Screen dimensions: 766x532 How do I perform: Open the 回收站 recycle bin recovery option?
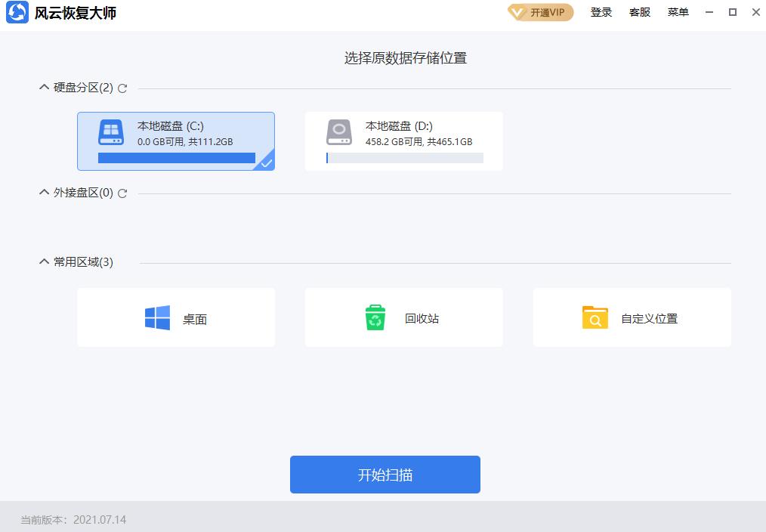point(403,317)
